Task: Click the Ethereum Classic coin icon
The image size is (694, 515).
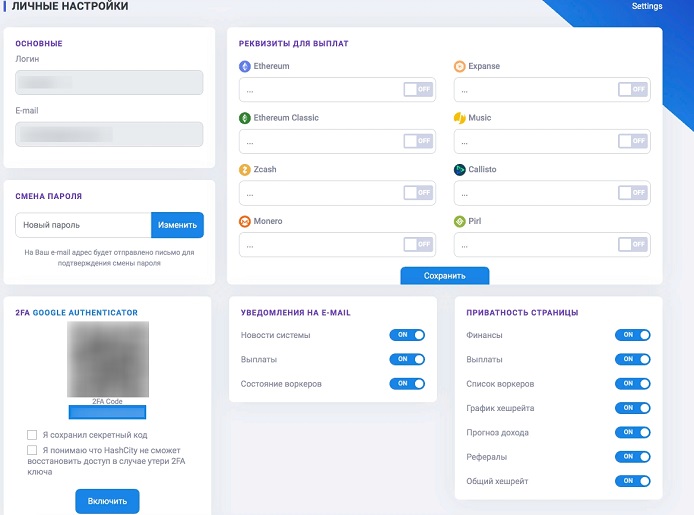Action: 245,118
